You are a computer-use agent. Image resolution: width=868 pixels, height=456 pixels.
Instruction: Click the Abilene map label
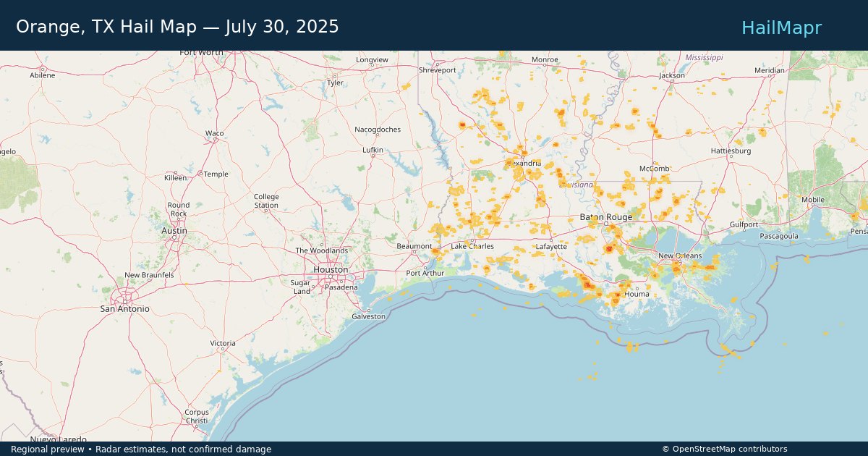[42, 75]
